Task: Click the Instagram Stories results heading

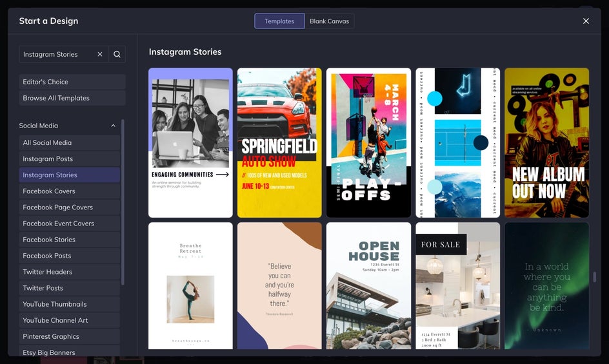Action: [185, 52]
